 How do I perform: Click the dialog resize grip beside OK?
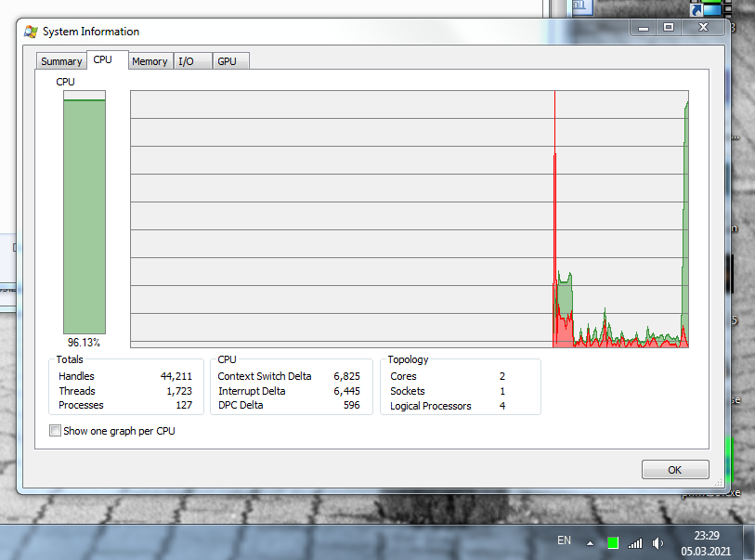point(719,482)
